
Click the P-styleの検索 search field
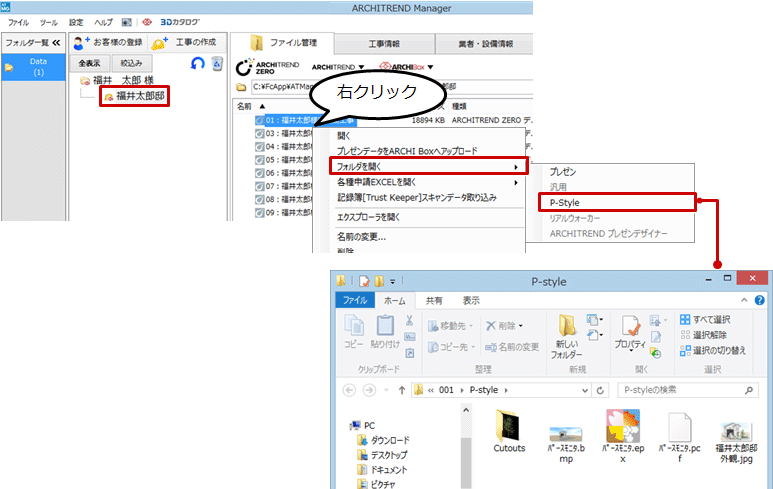click(680, 390)
